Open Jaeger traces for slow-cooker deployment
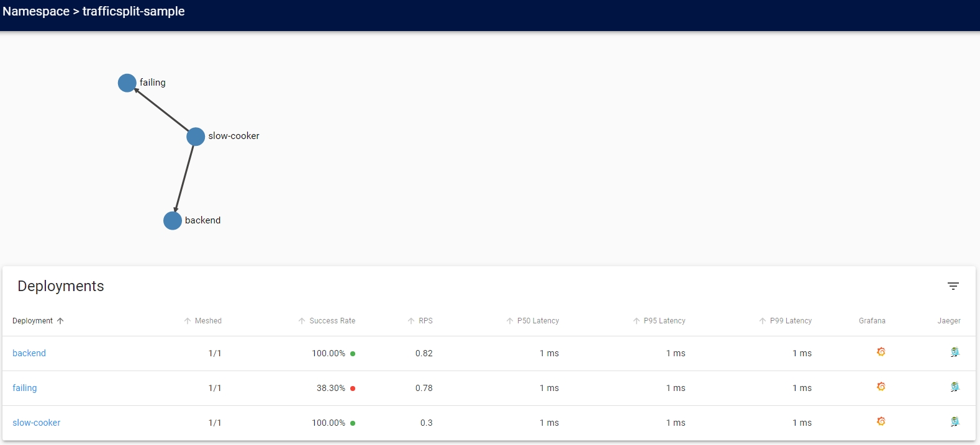The height and width of the screenshot is (445, 980). tap(955, 422)
